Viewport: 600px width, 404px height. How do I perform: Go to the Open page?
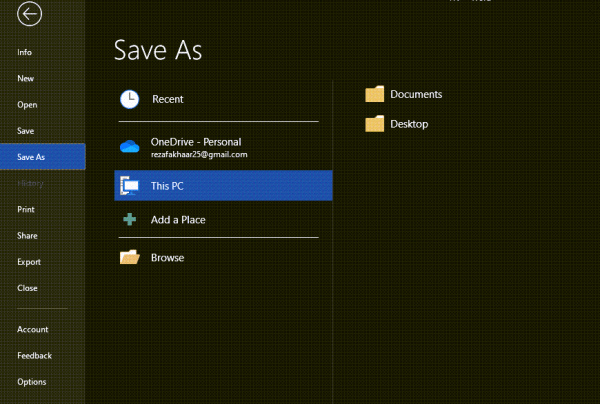pyautogui.click(x=27, y=105)
